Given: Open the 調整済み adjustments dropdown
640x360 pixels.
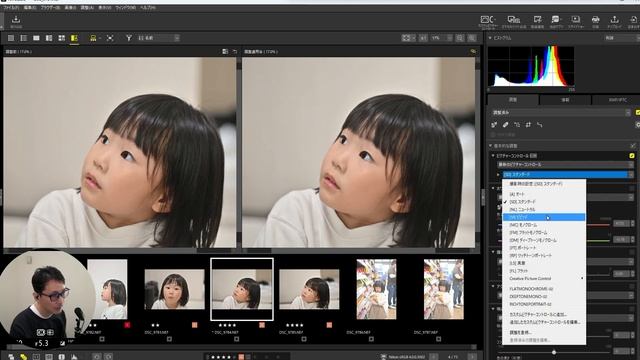Looking at the screenshot, I should point(561,112).
